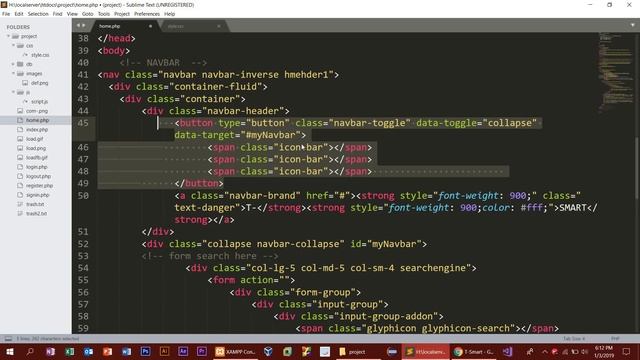
Task: Open VirtualBox from the taskbar
Action: coord(268,351)
